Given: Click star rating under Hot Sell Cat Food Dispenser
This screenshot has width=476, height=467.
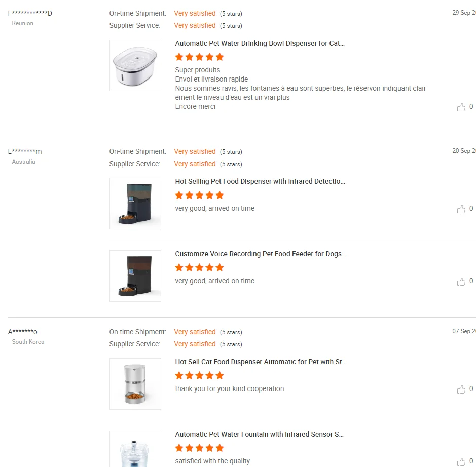Looking at the screenshot, I should click(x=199, y=376).
